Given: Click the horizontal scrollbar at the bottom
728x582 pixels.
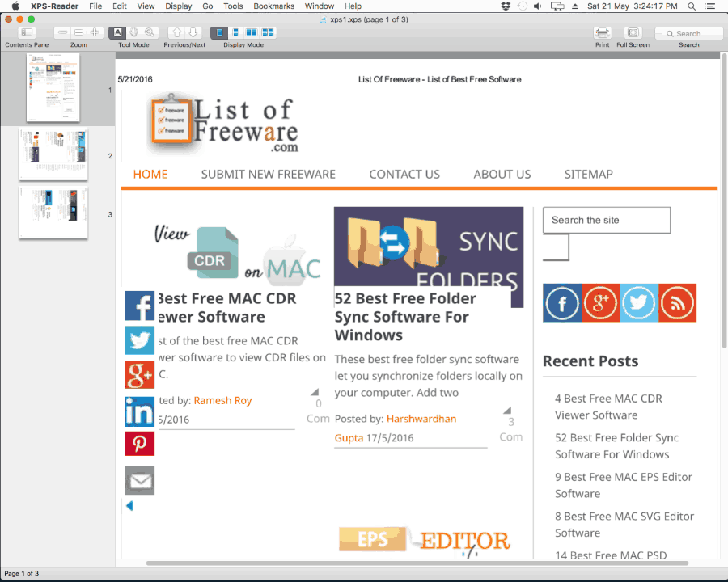Looking at the screenshot, I should click(x=417, y=563).
